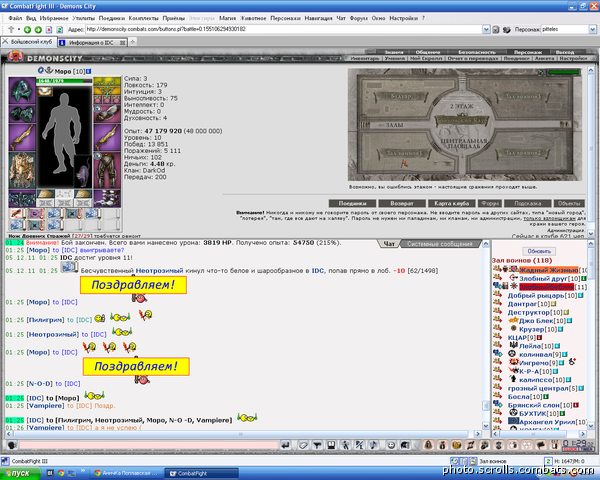The image size is (600, 480).
Task: Click the private message icon for Жадный Жизнью
Action: (496, 269)
